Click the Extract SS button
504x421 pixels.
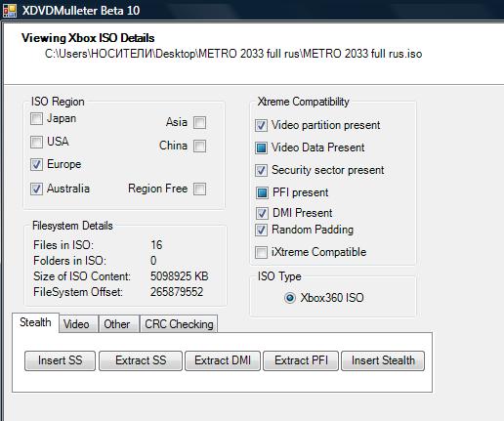point(141,360)
